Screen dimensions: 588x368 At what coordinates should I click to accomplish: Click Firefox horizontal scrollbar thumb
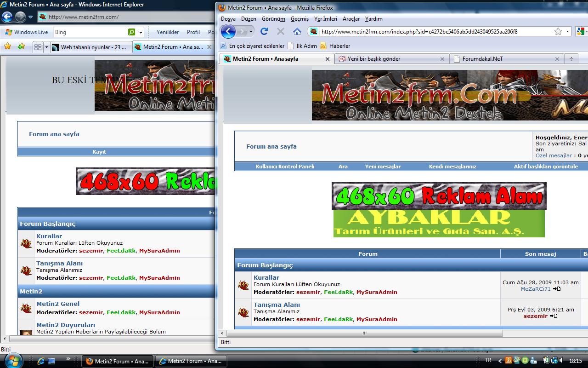[x=365, y=333]
